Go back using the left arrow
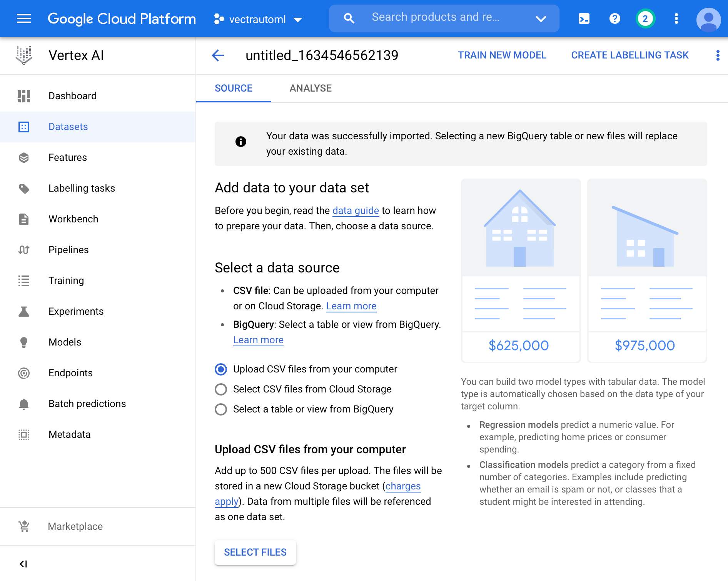Screen dimensions: 728x581 [x=218, y=55]
